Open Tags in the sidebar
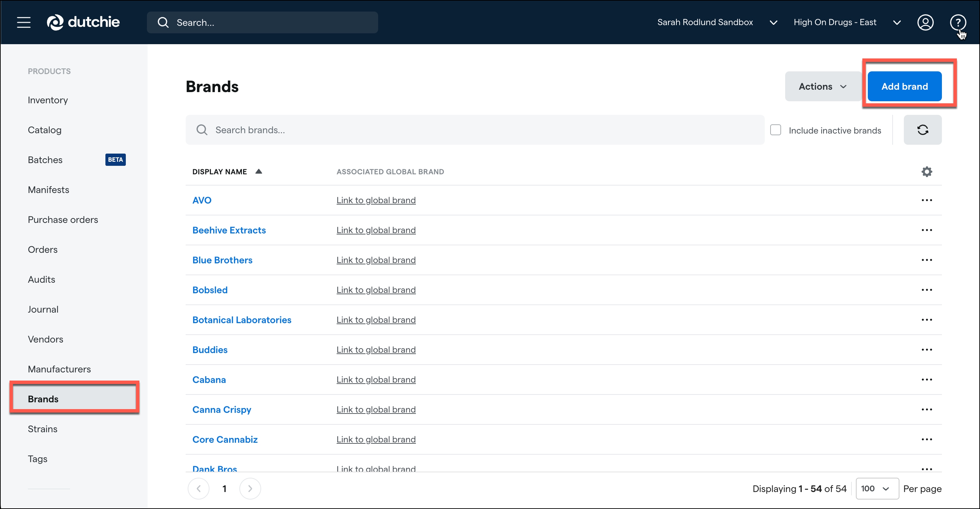Viewport: 980px width, 509px height. 38,459
